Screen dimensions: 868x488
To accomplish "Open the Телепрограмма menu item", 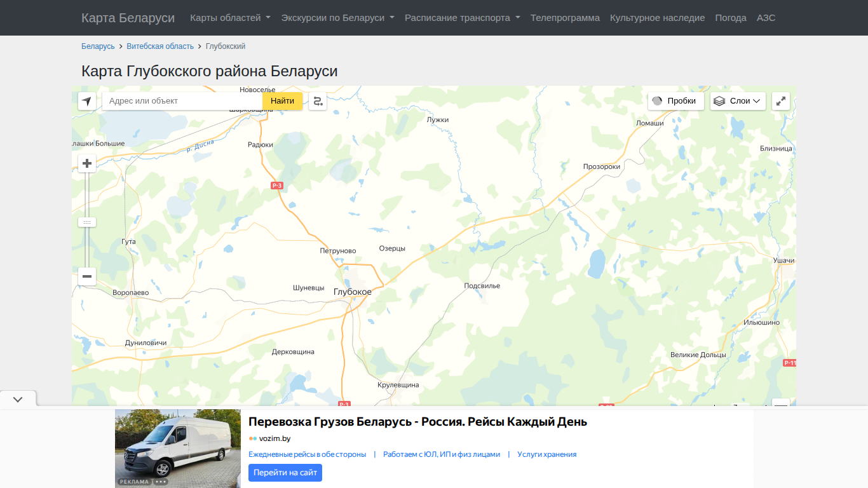I will (x=565, y=18).
